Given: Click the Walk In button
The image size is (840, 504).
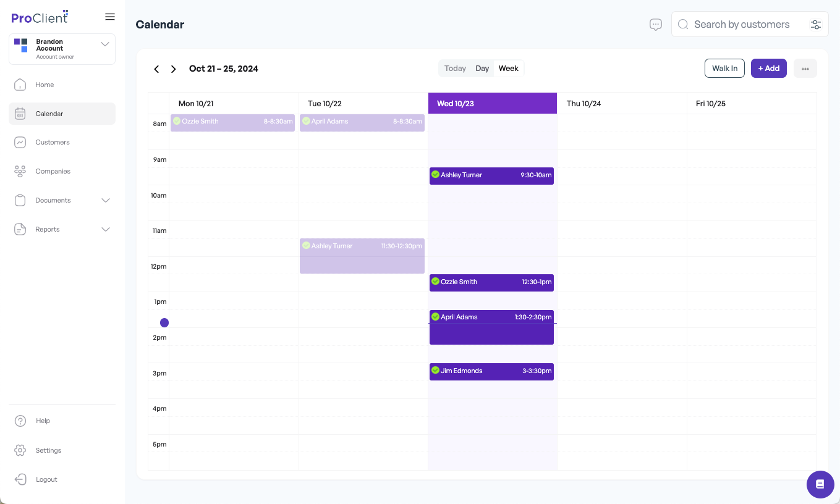Looking at the screenshot, I should [724, 69].
